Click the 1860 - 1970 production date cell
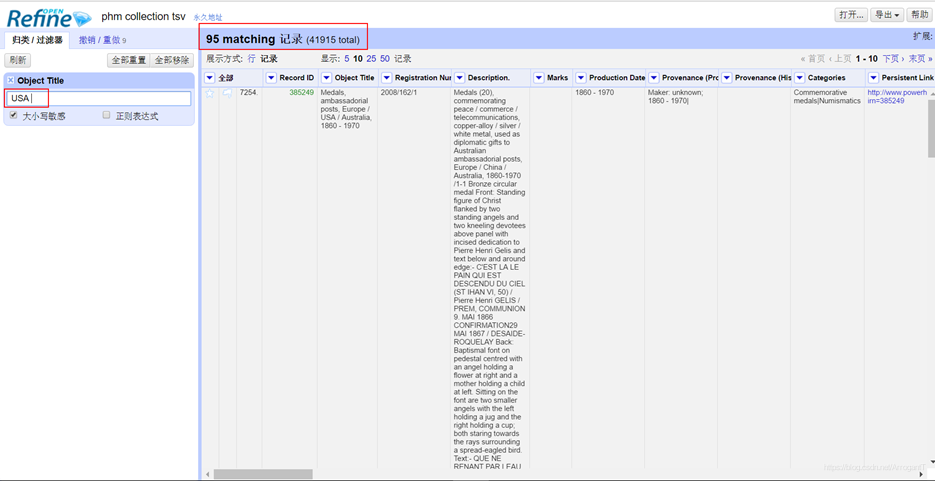Screen dimensions: 935x481 tap(596, 92)
